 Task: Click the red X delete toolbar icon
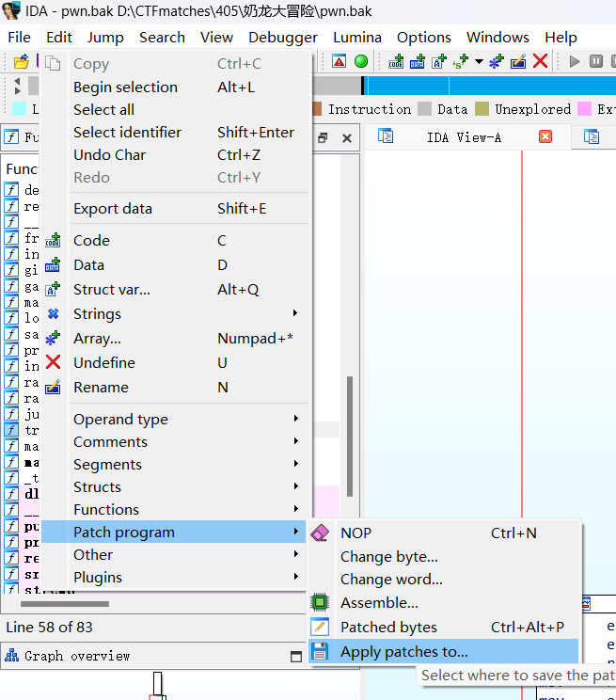[x=540, y=61]
